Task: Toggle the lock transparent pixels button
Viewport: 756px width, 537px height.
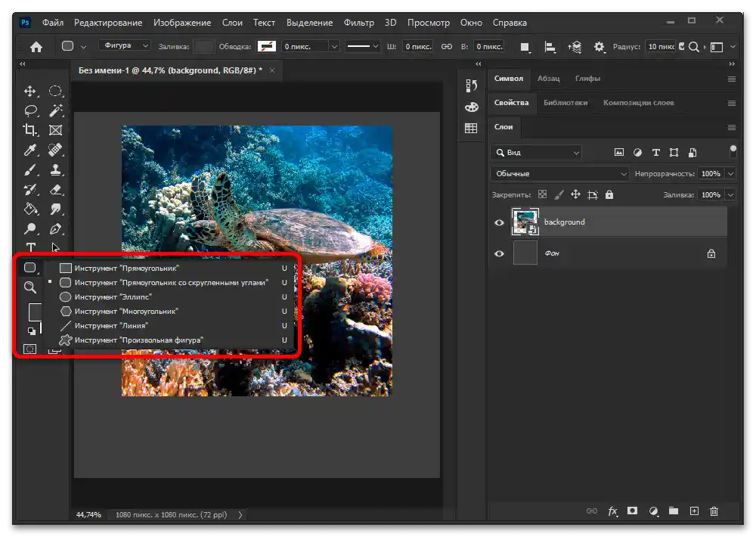Action: [x=542, y=195]
